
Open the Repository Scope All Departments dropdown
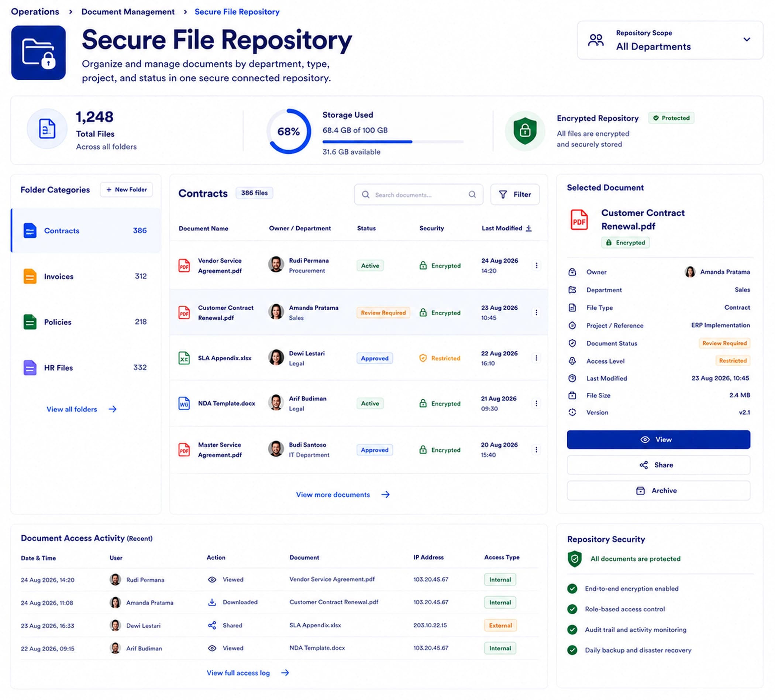pyautogui.click(x=670, y=40)
